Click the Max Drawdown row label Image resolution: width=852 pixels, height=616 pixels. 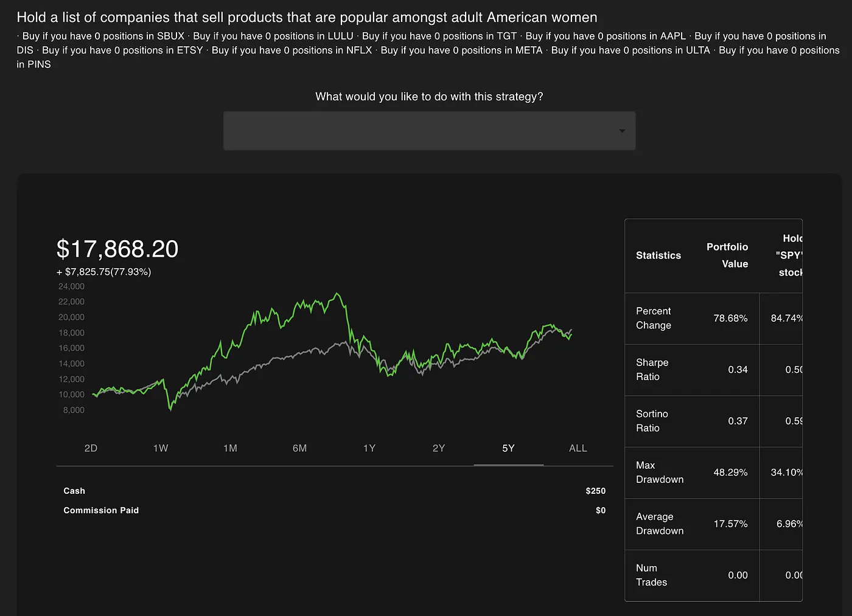(660, 472)
